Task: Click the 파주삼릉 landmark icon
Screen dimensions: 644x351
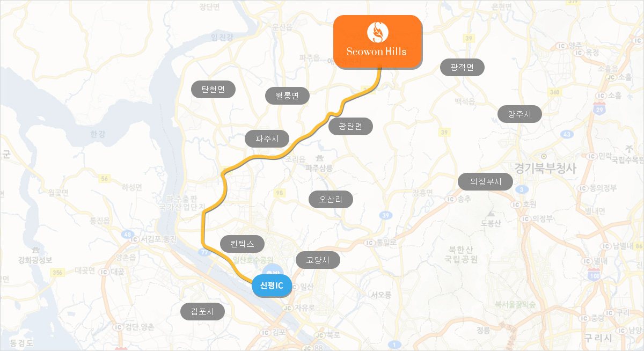Action: [x=320, y=158]
